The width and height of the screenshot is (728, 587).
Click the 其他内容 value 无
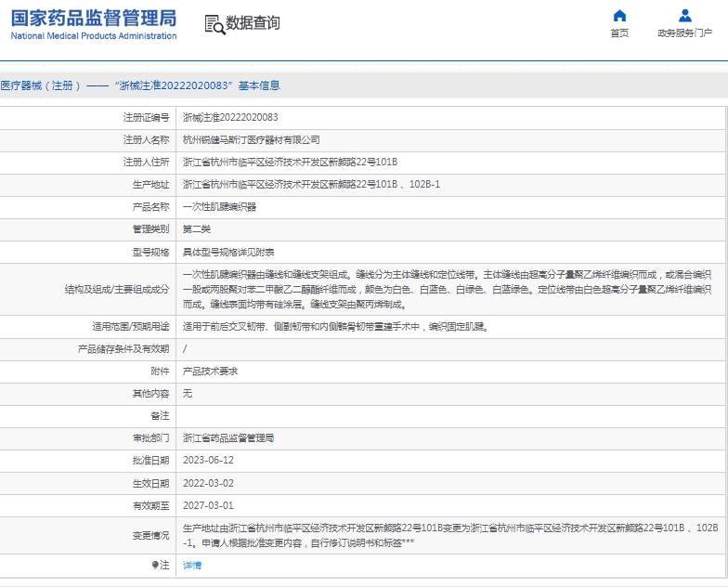pos(188,394)
